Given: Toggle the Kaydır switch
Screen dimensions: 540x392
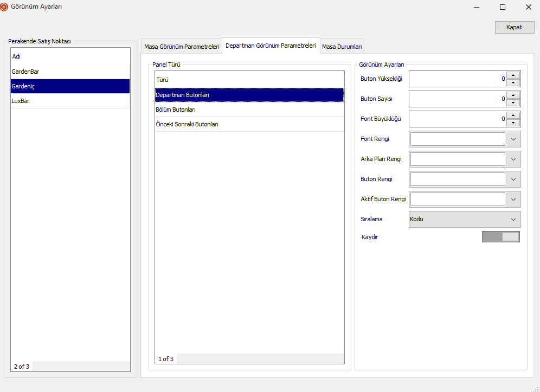Looking at the screenshot, I should pos(500,236).
